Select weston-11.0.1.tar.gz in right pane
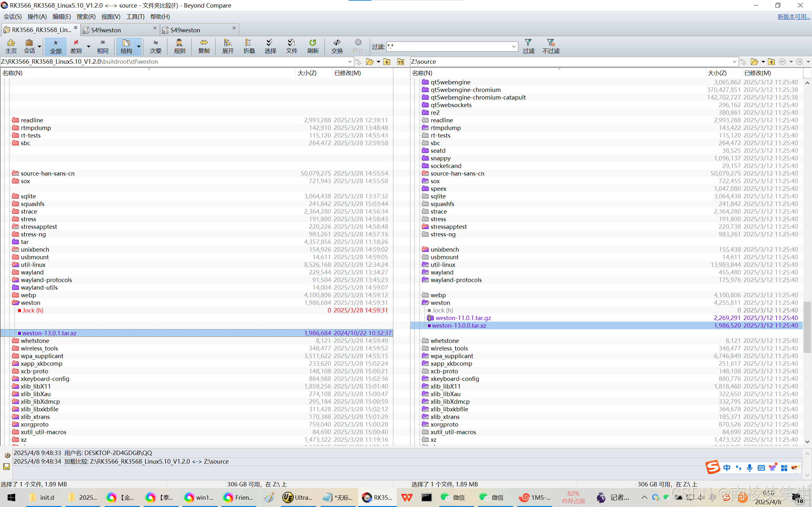 (463, 318)
